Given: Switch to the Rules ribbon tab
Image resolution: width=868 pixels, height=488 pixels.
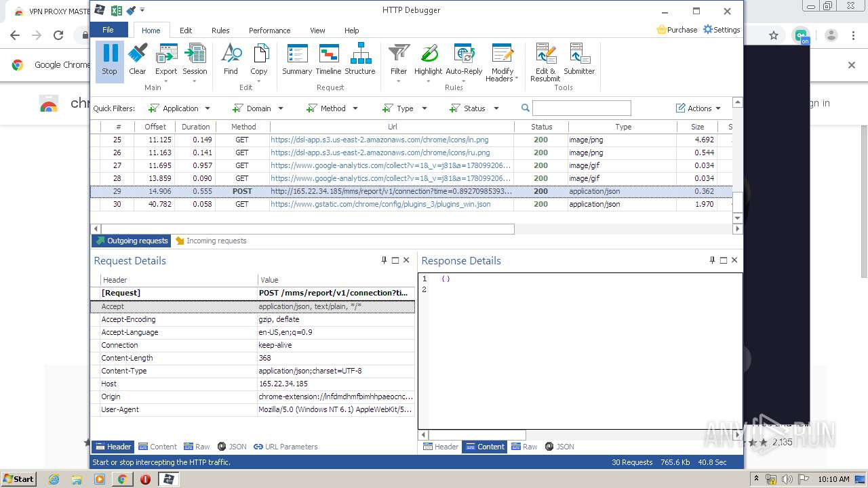Looking at the screenshot, I should [x=220, y=30].
